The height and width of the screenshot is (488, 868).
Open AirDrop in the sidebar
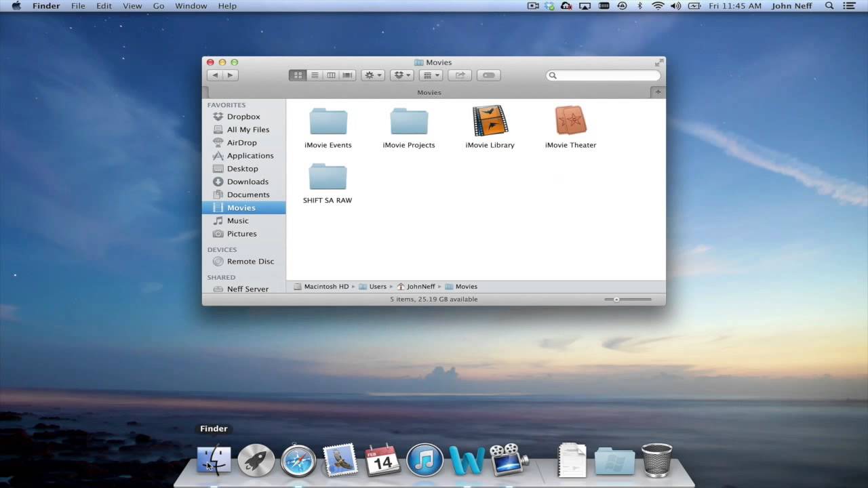coord(243,142)
